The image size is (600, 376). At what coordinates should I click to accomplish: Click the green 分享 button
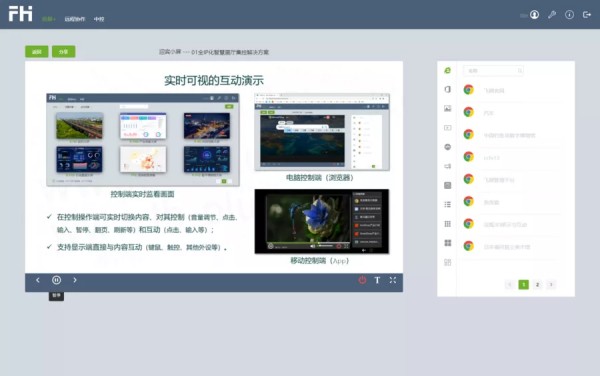coord(64,52)
